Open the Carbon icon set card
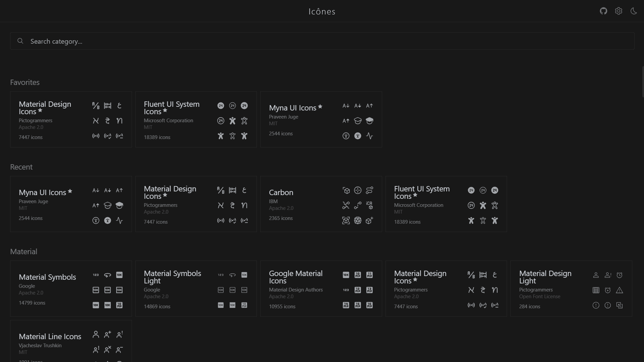644x362 pixels. (x=321, y=204)
